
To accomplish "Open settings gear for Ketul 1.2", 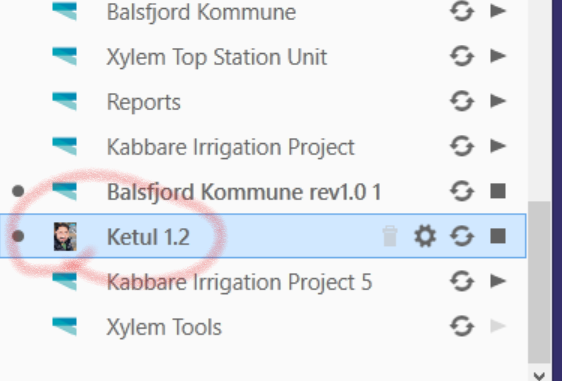I will pyautogui.click(x=425, y=236).
